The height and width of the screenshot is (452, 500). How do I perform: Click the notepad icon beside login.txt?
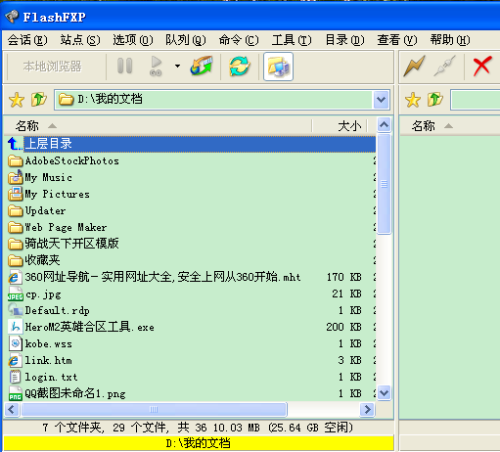point(15,377)
